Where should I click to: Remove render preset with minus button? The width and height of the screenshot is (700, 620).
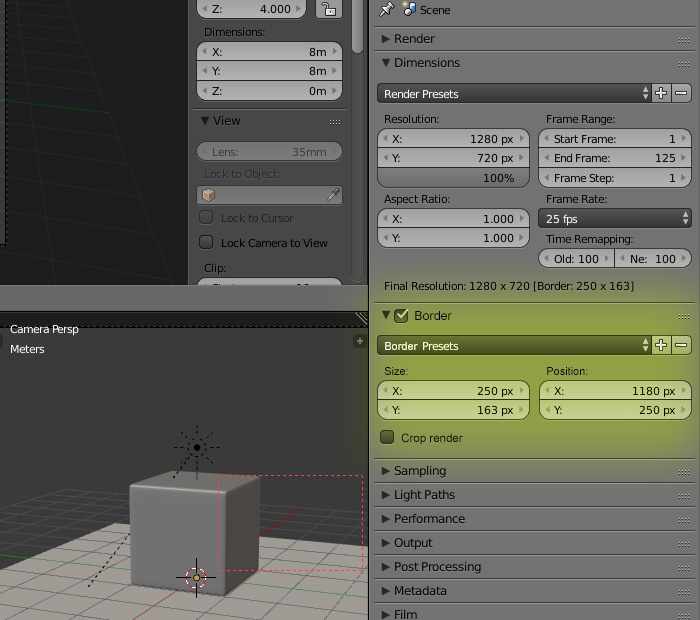[681, 93]
